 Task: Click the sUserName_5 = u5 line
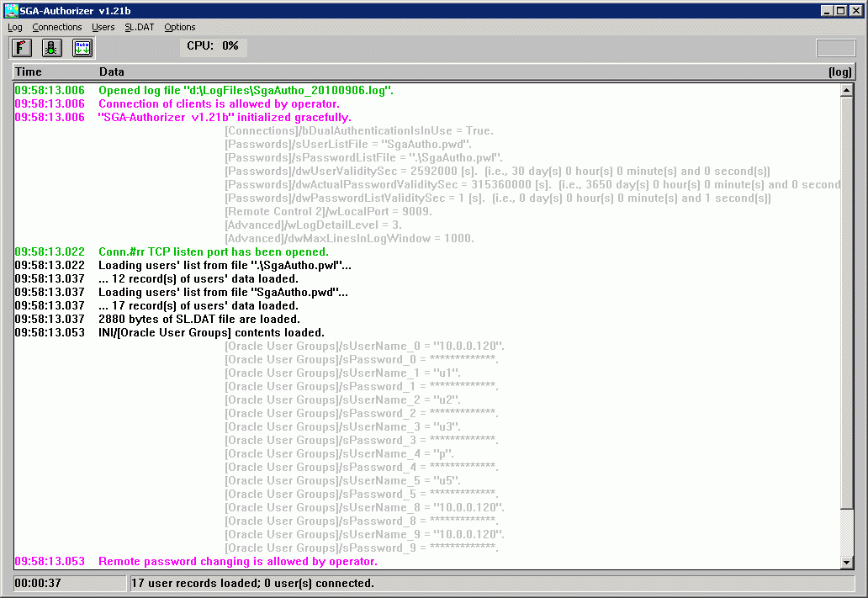[342, 480]
